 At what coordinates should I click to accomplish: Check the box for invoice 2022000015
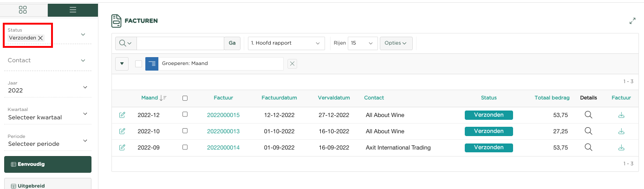tap(185, 115)
